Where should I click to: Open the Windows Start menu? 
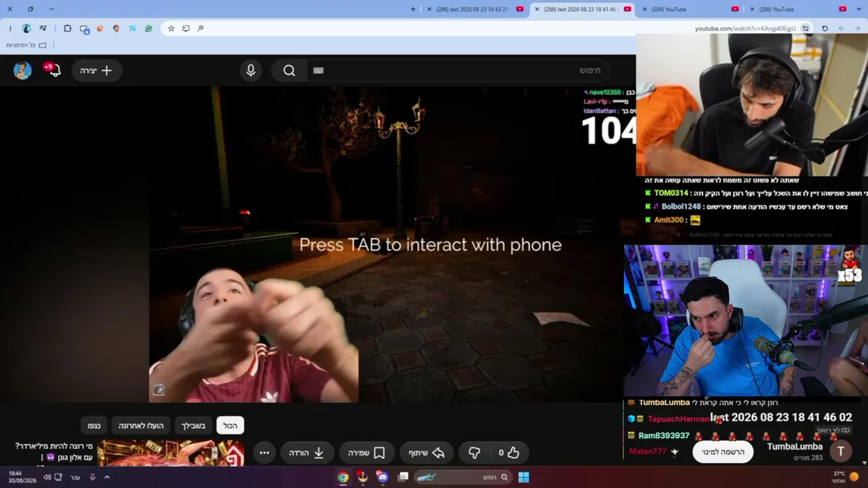pyautogui.click(x=524, y=477)
